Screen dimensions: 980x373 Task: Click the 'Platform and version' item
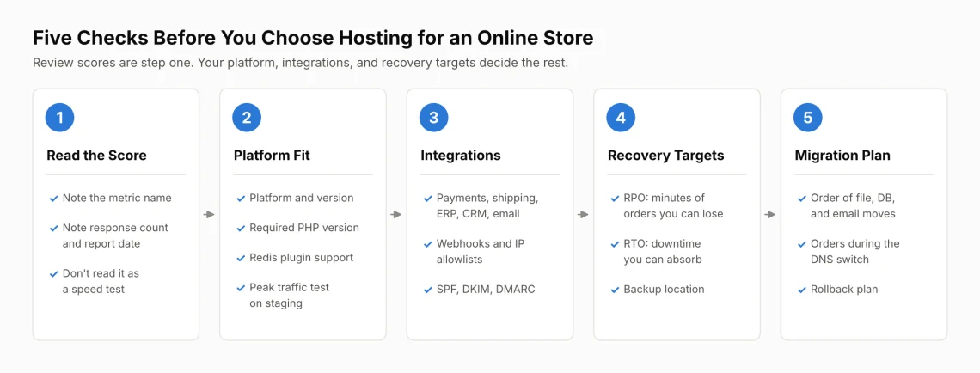[301, 198]
